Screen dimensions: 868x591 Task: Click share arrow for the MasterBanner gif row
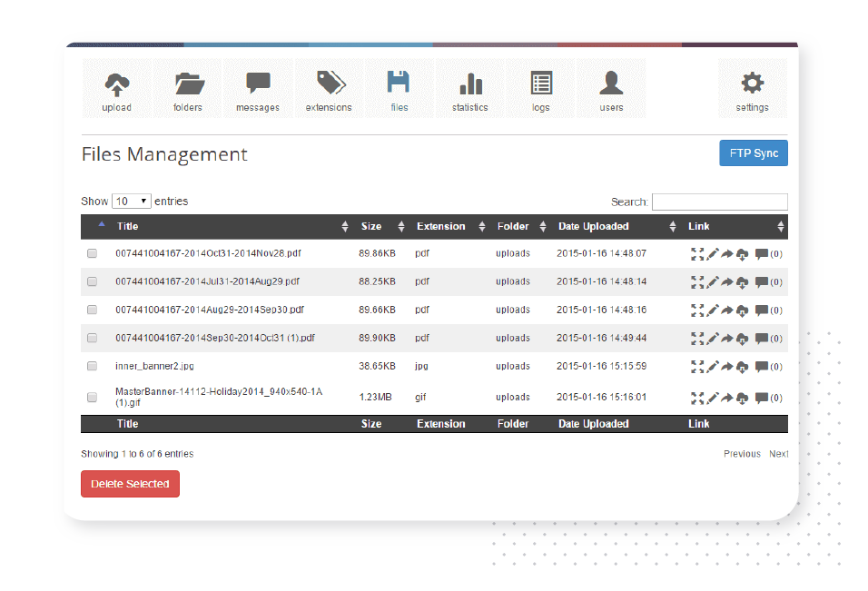tap(727, 398)
